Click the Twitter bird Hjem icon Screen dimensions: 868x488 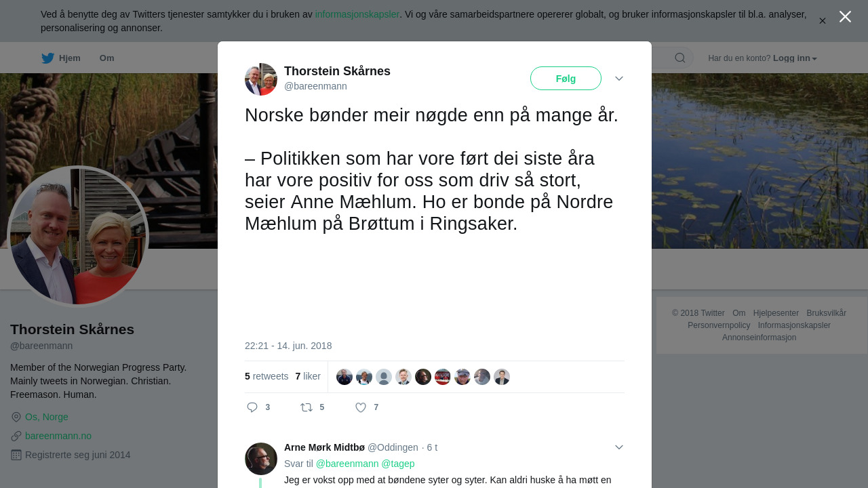(x=47, y=58)
